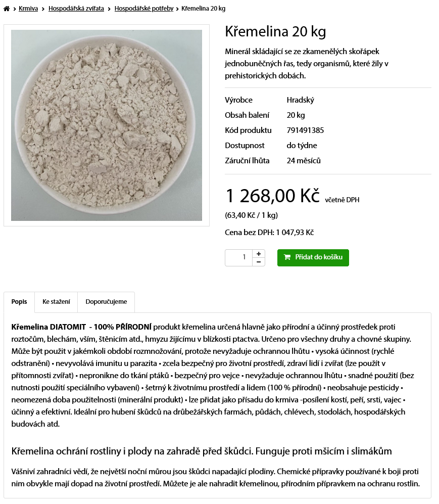Click the product photo of Křemelina powder

107,125
